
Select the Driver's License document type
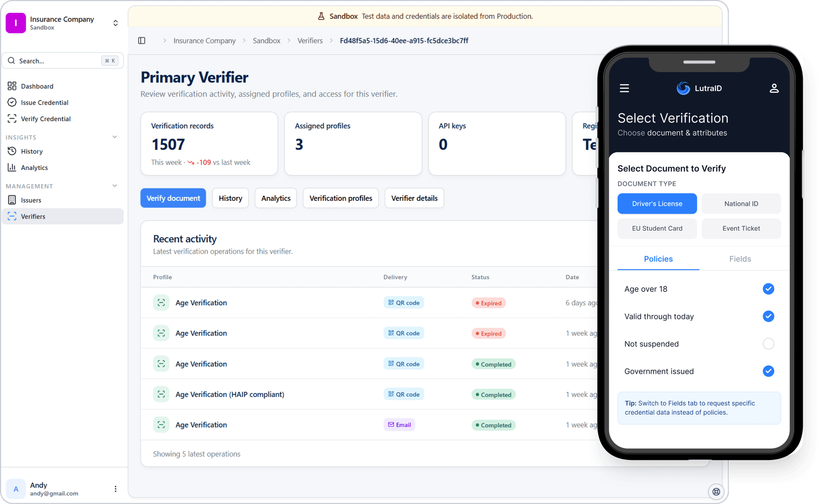point(657,204)
